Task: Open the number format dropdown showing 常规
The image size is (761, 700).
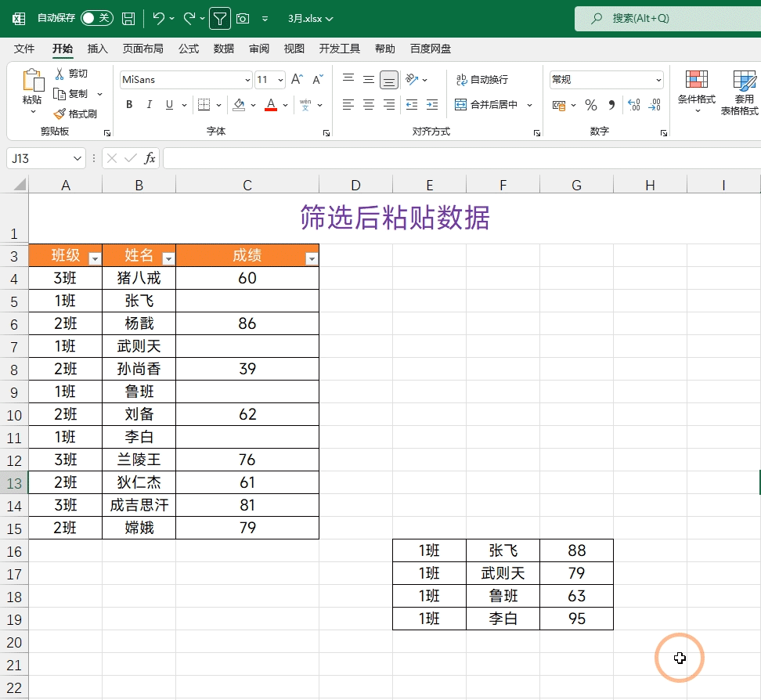Action: coord(605,79)
